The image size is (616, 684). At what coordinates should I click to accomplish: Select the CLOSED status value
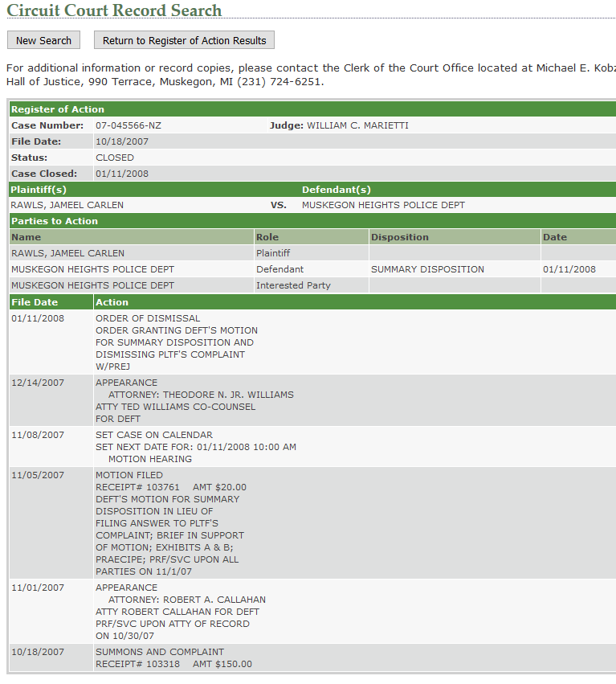pyautogui.click(x=115, y=158)
